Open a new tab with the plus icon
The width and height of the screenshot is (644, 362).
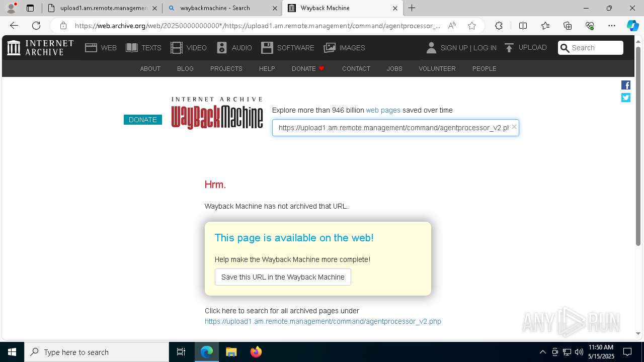[x=412, y=8]
